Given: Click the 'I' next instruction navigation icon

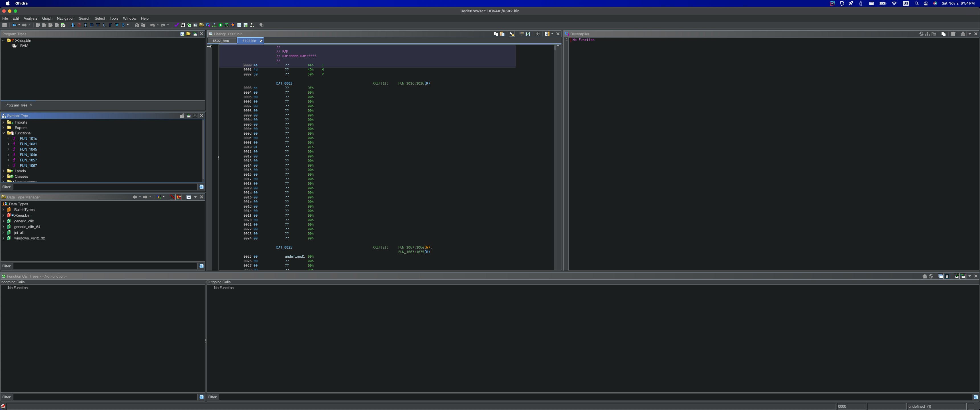Looking at the screenshot, I should [x=85, y=25].
